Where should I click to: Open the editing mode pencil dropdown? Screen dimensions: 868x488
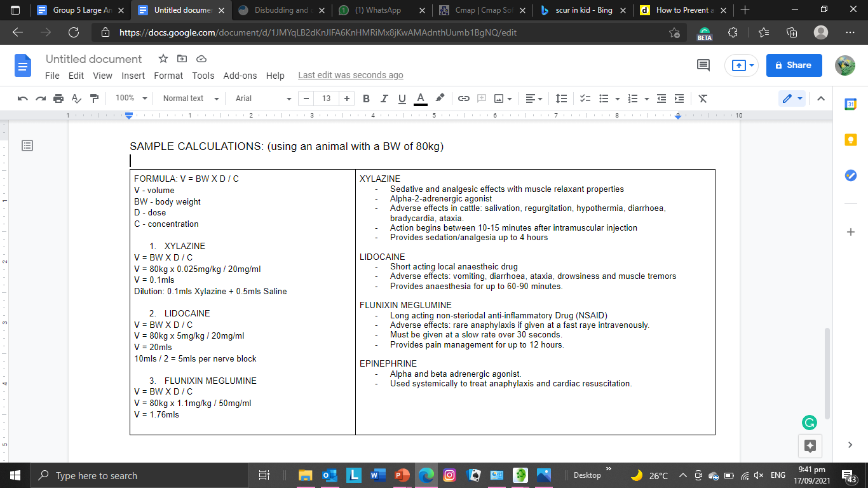pyautogui.click(x=792, y=98)
